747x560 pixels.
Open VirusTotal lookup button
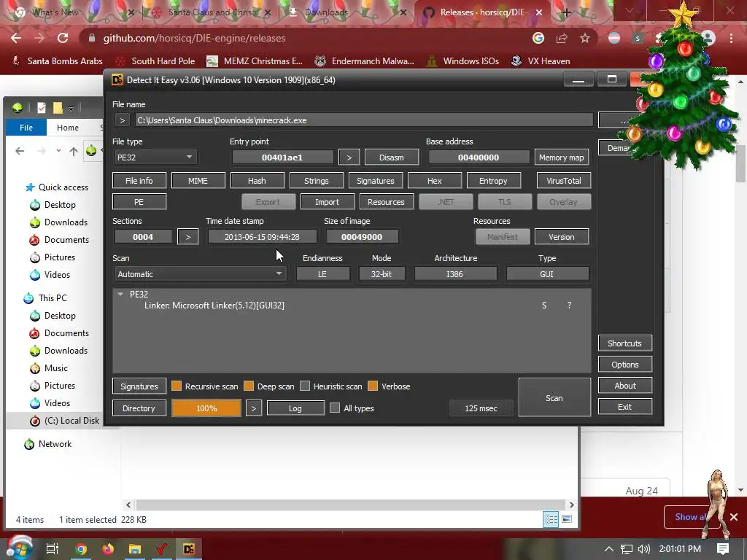pos(564,181)
